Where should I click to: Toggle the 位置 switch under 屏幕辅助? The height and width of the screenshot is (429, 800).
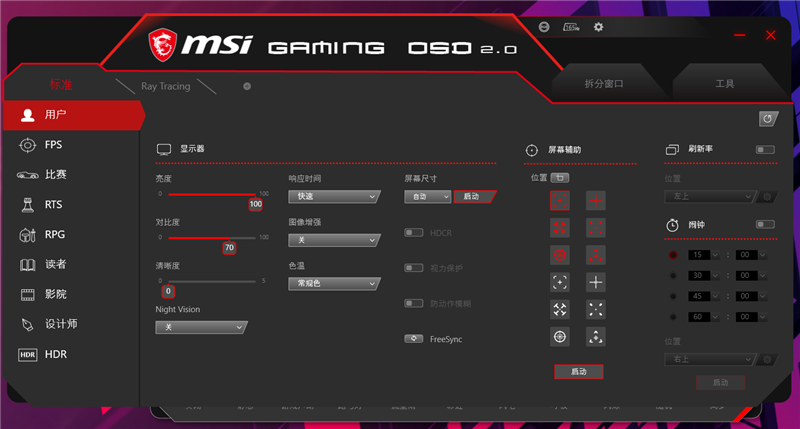[560, 178]
